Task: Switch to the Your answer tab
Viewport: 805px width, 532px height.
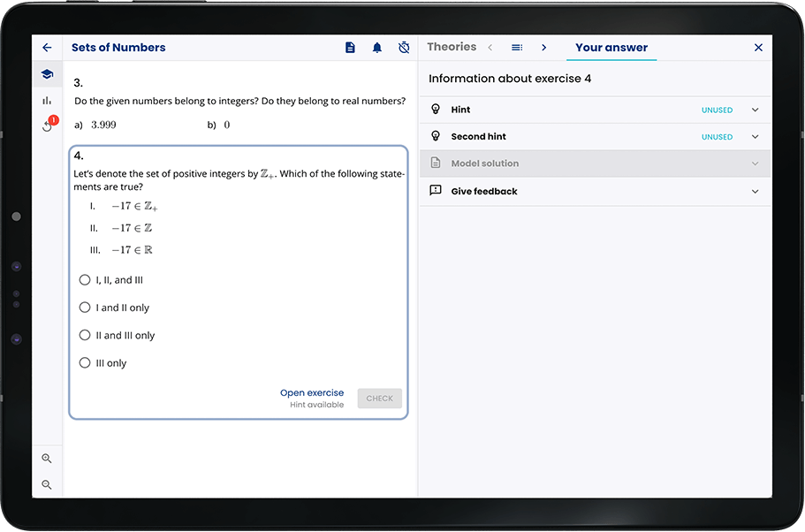Action: click(611, 47)
